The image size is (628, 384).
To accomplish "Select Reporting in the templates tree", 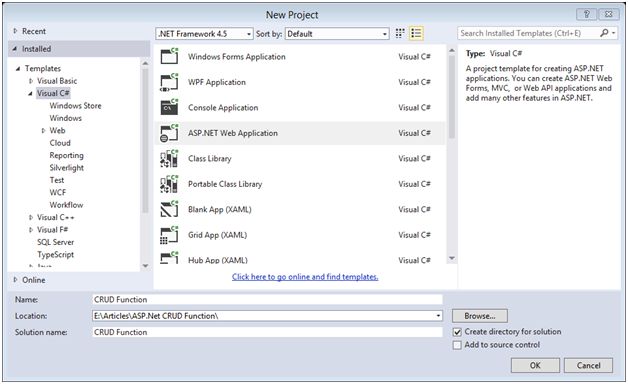I will [x=66, y=155].
